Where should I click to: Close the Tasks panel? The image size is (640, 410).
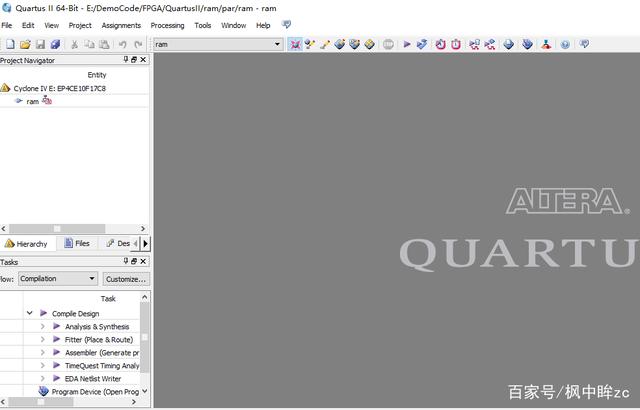143,261
